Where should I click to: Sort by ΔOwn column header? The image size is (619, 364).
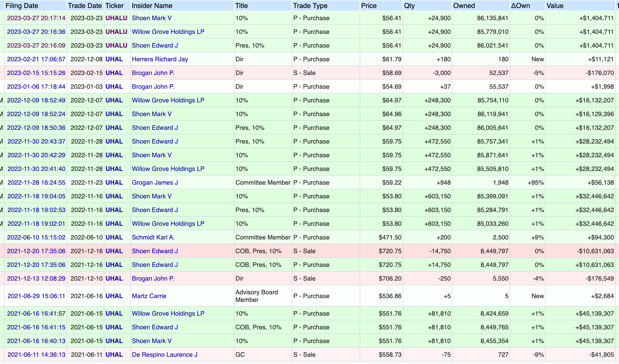point(520,6)
